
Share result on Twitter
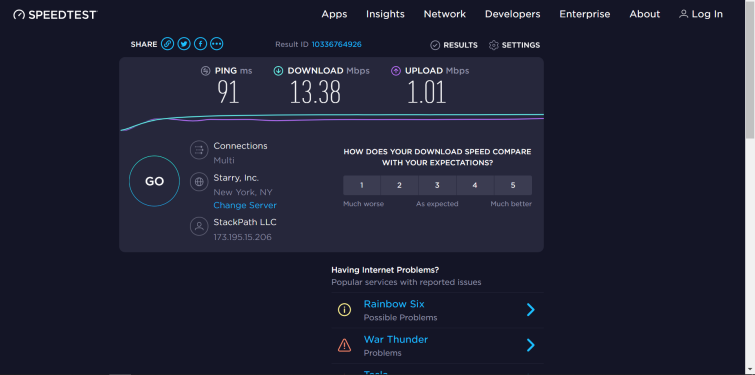point(183,44)
